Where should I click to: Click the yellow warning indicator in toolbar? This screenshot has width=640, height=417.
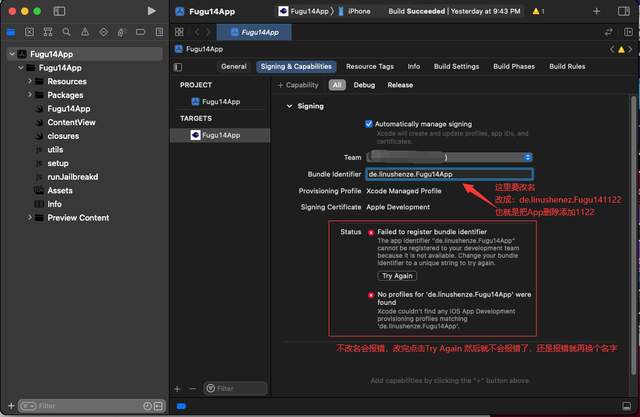(x=538, y=11)
